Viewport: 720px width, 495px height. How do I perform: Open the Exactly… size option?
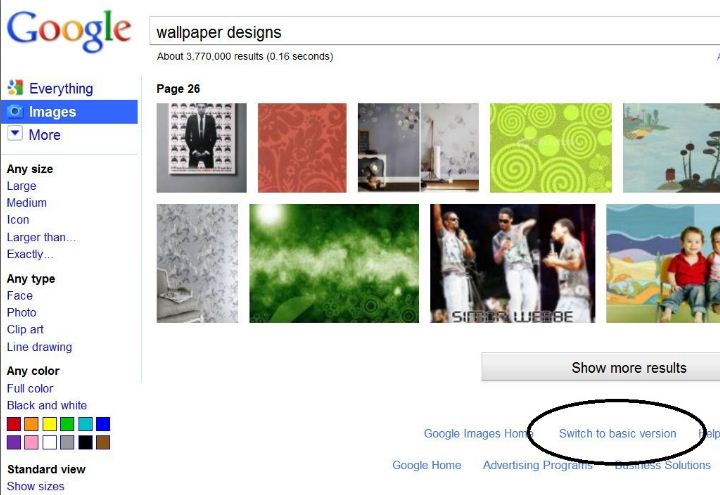(x=30, y=254)
